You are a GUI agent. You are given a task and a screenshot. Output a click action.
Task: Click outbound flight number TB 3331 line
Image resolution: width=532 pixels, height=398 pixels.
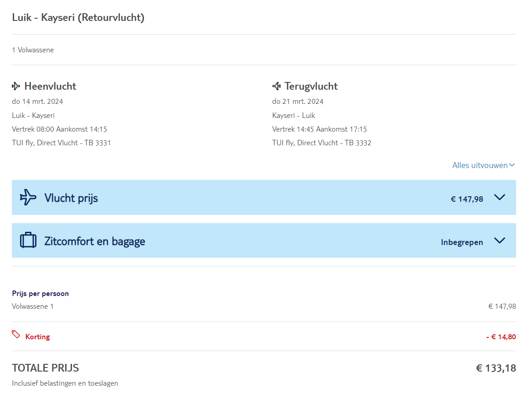click(61, 143)
